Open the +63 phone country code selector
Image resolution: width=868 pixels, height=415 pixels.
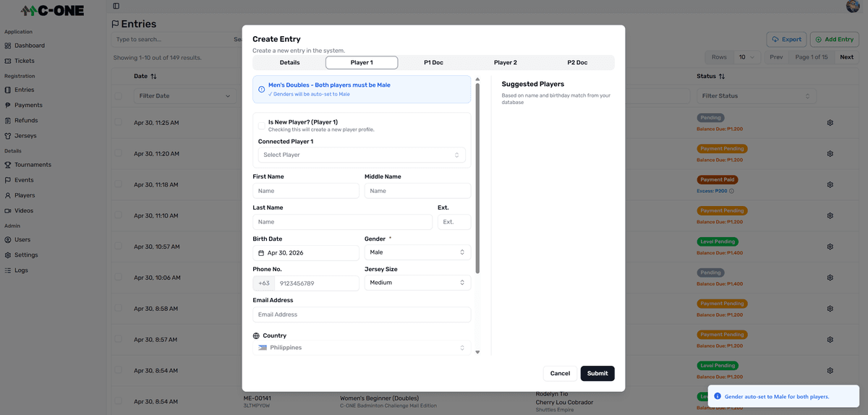[263, 283]
